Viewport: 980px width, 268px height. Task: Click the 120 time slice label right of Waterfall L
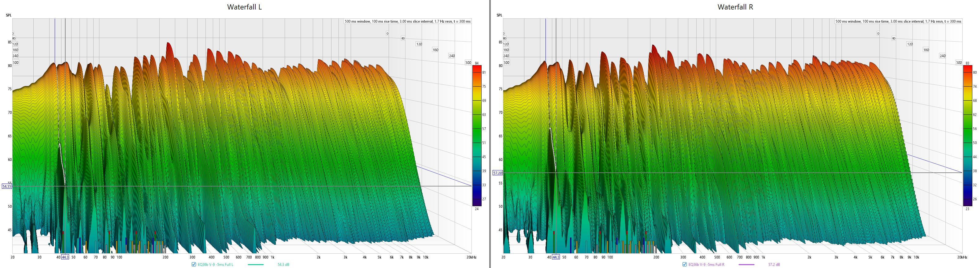pos(419,44)
